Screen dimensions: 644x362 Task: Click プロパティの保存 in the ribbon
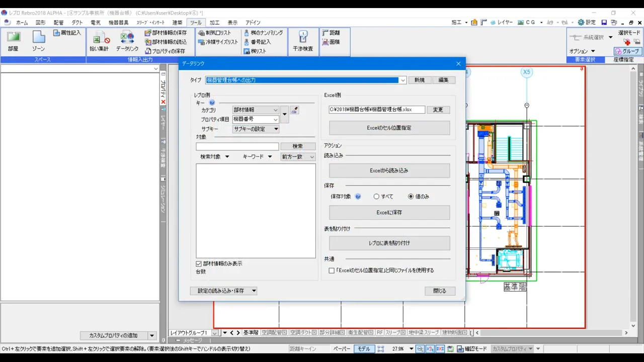point(166,51)
